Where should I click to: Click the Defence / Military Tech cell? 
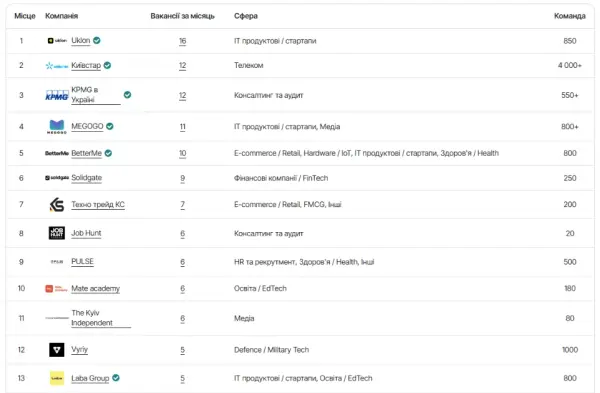[271, 350]
